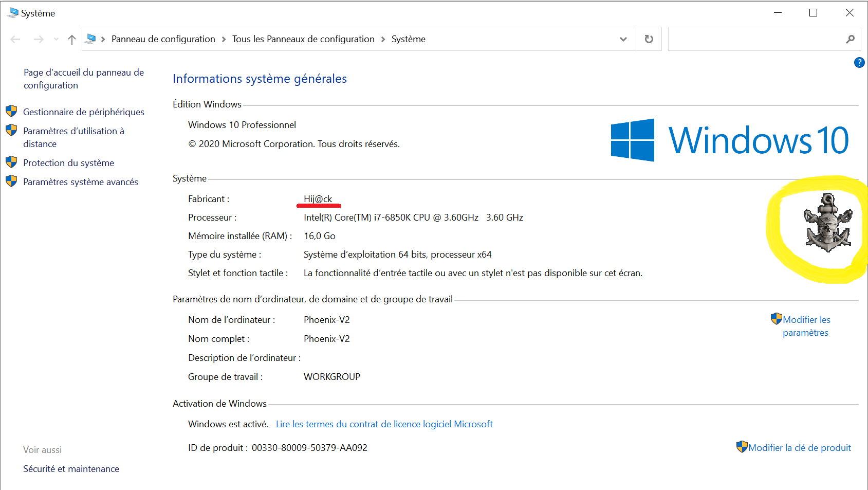Image resolution: width=868 pixels, height=490 pixels.
Task: Click the Back navigation arrow
Action: coord(15,39)
